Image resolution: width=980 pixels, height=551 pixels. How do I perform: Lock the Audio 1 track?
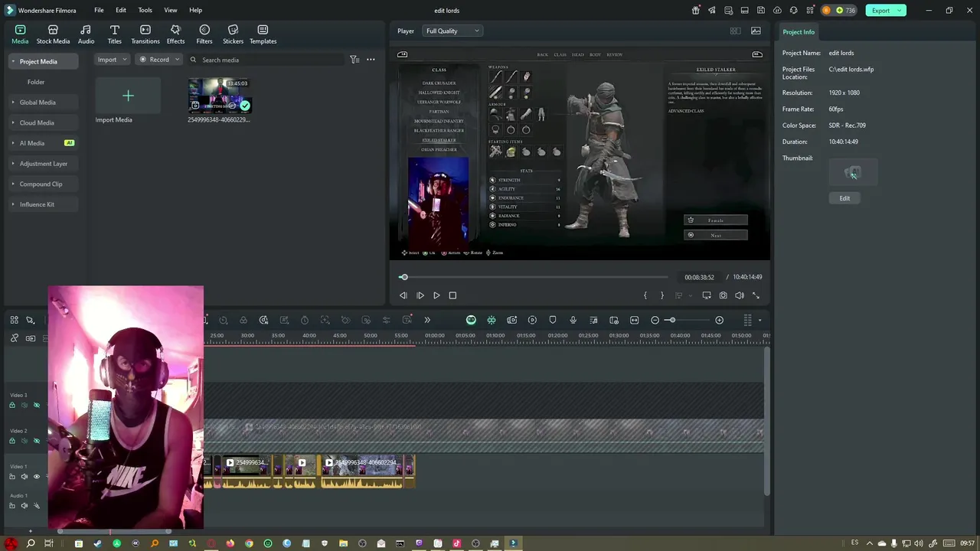click(12, 505)
